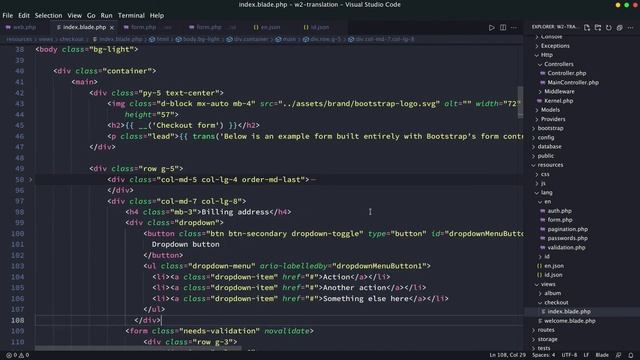
Task: Open editor More Actions ellipsis menu
Action: pos(514,28)
